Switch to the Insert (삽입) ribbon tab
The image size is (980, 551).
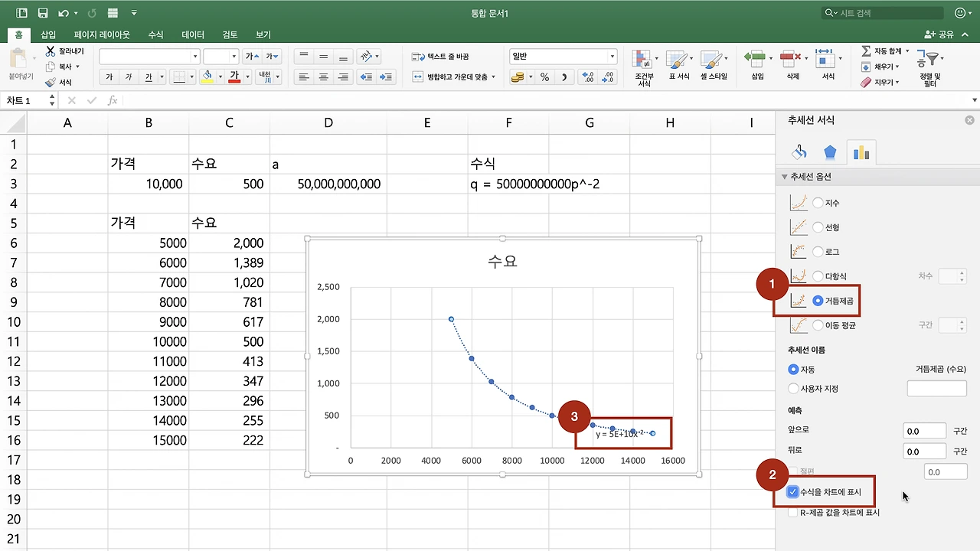point(48,34)
